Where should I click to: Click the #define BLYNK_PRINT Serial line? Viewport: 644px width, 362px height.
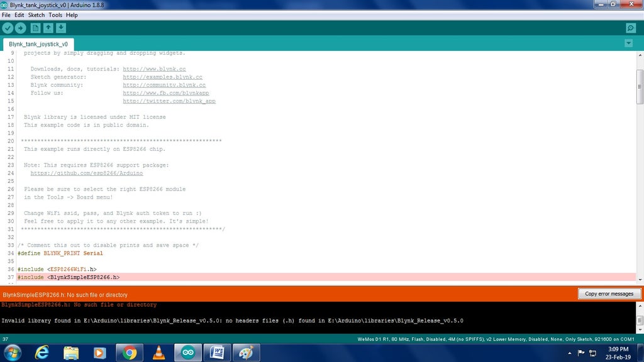click(60, 253)
